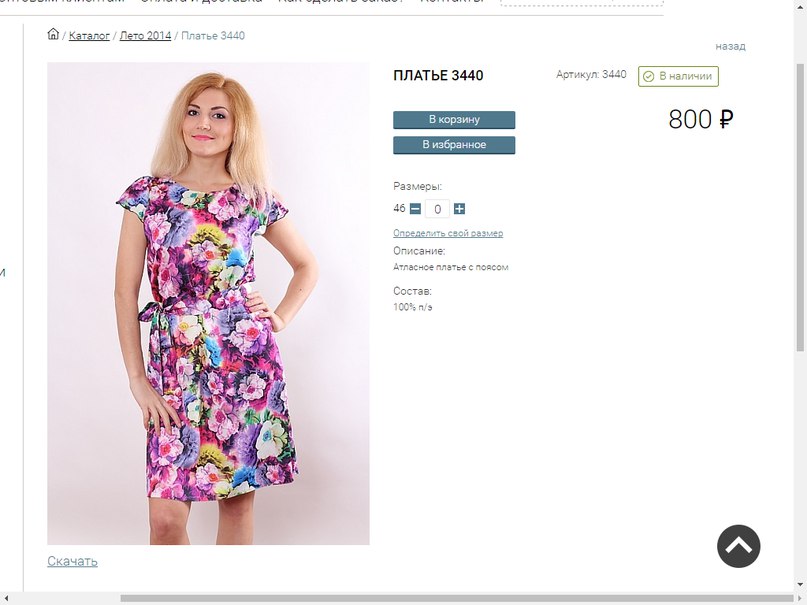Click the horizontal scrollbar at bottom
The width and height of the screenshot is (807, 605).
click(457, 598)
